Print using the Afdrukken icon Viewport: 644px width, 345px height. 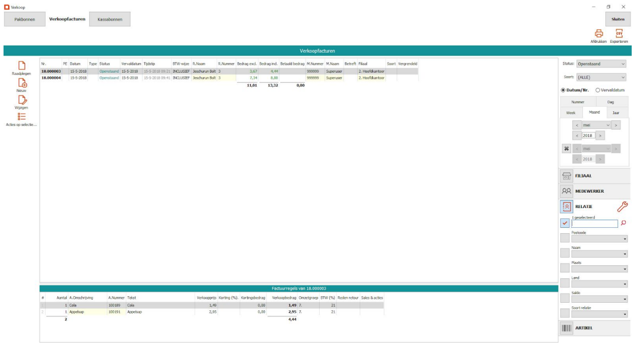coord(599,33)
